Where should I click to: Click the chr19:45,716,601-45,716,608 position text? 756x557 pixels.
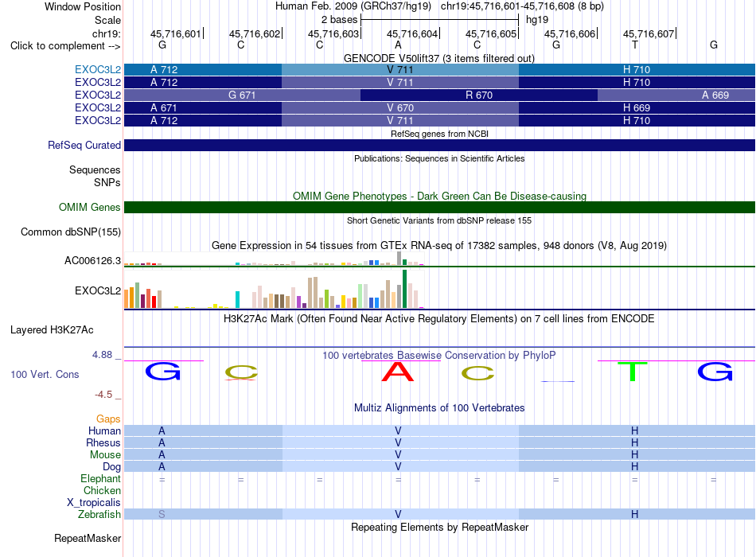522,6
